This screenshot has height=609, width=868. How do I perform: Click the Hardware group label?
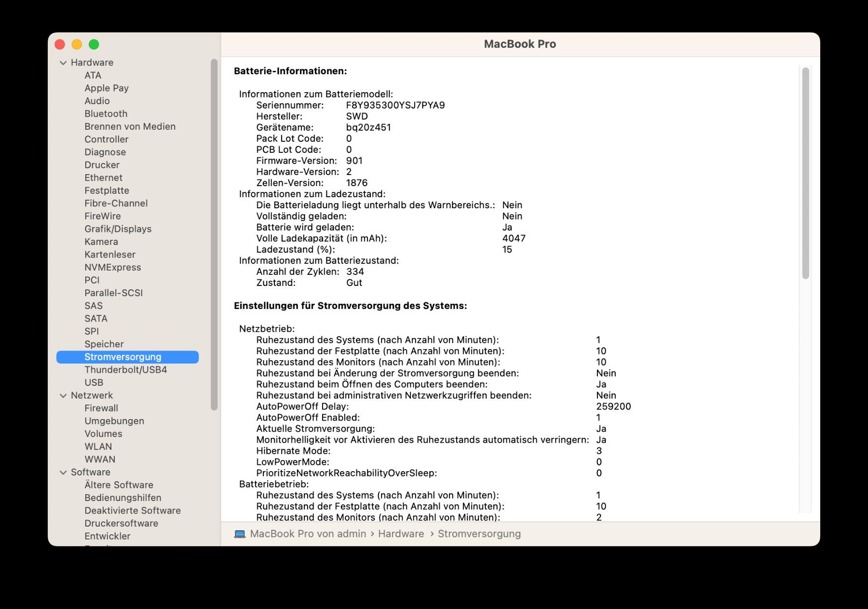point(92,62)
